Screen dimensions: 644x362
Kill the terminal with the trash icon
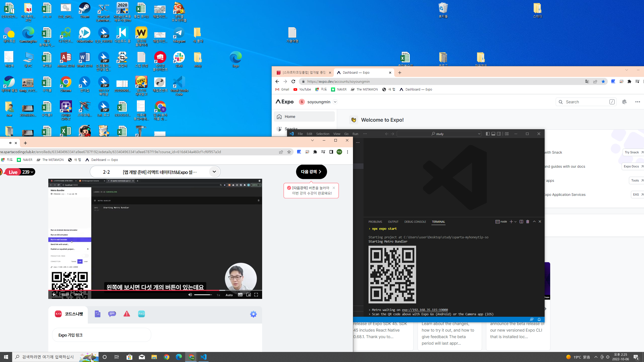[x=528, y=221]
